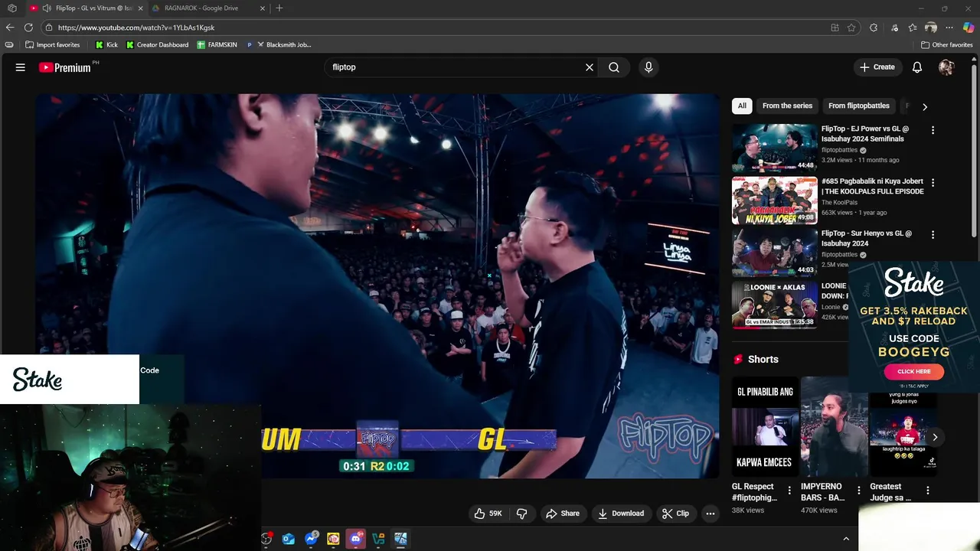
Task: Open LOONIE x AKLAS video thumbnail
Action: [774, 305]
